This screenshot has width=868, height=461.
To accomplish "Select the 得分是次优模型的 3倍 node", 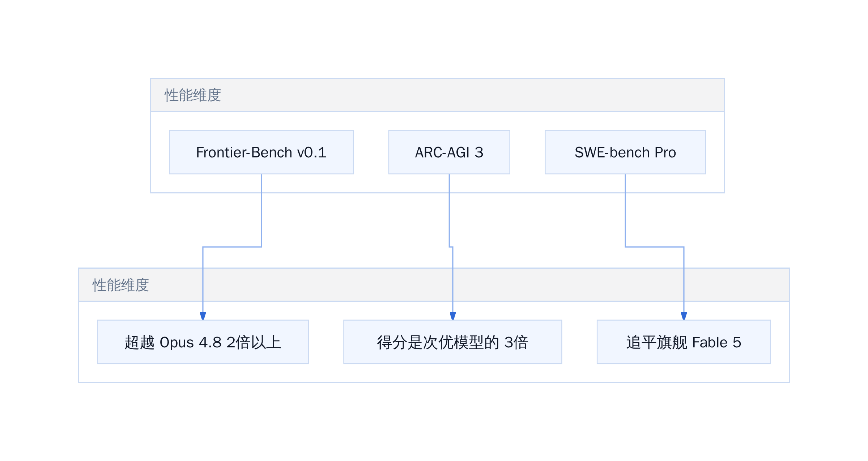I will pyautogui.click(x=453, y=342).
